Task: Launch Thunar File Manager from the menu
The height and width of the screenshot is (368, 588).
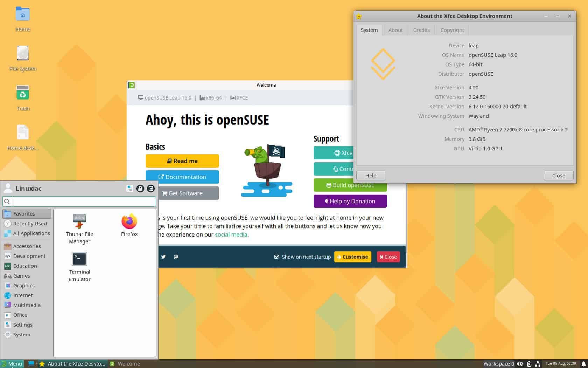Action: (79, 229)
